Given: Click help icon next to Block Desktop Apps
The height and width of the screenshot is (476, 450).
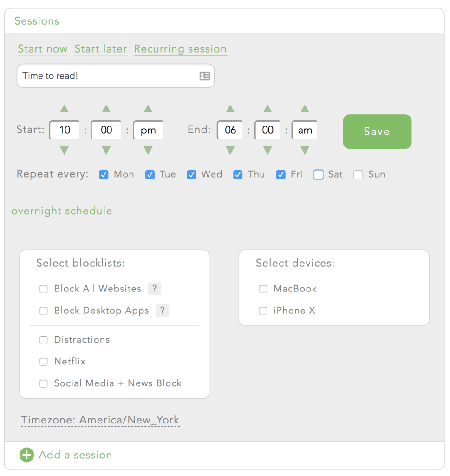Looking at the screenshot, I should [162, 311].
